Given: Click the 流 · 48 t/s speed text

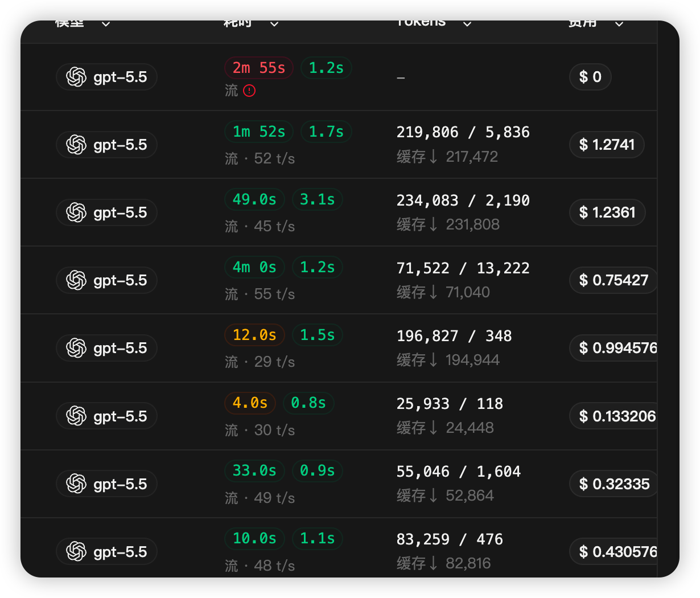Looking at the screenshot, I should [x=260, y=566].
